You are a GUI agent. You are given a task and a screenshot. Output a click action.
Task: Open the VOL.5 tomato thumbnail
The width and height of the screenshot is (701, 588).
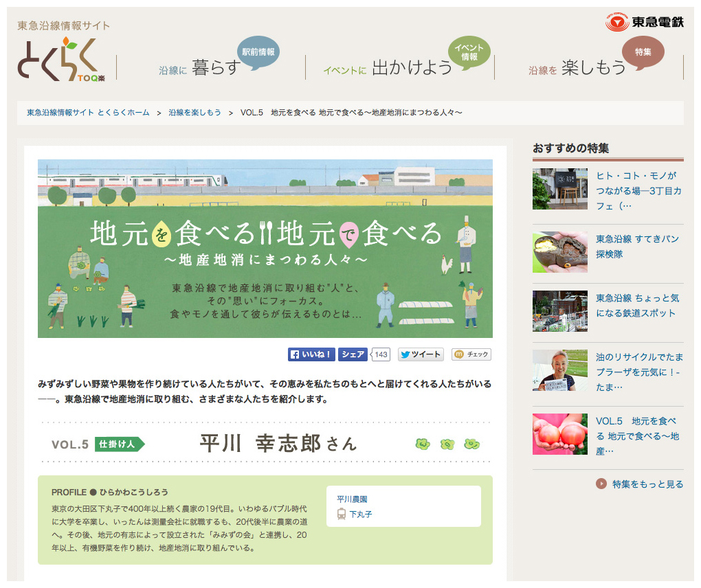tap(559, 434)
